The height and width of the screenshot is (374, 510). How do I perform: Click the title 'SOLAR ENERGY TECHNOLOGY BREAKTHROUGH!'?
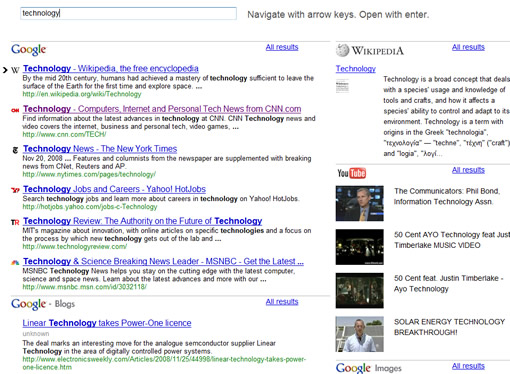[449, 327]
